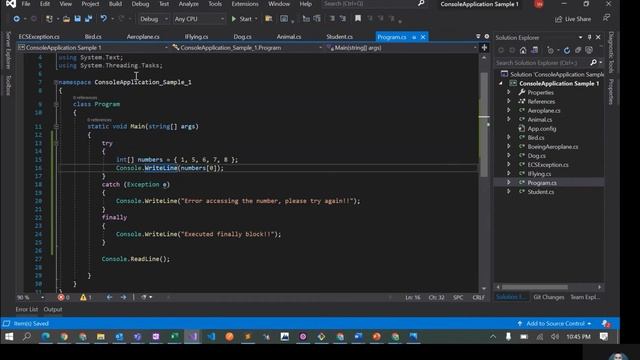Click the Save icon in toolbar
This screenshot has height=360, width=640.
tap(77, 19)
